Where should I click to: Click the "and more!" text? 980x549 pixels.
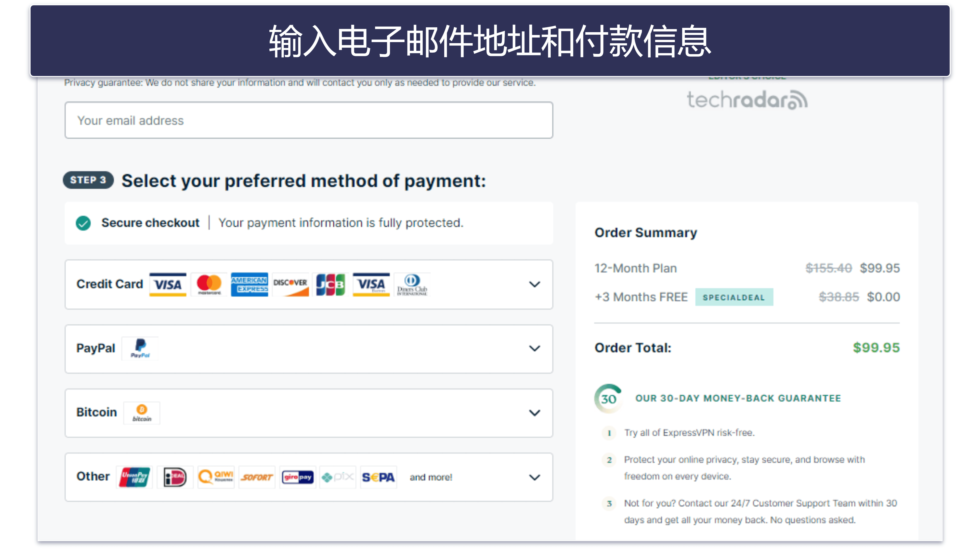(x=431, y=477)
